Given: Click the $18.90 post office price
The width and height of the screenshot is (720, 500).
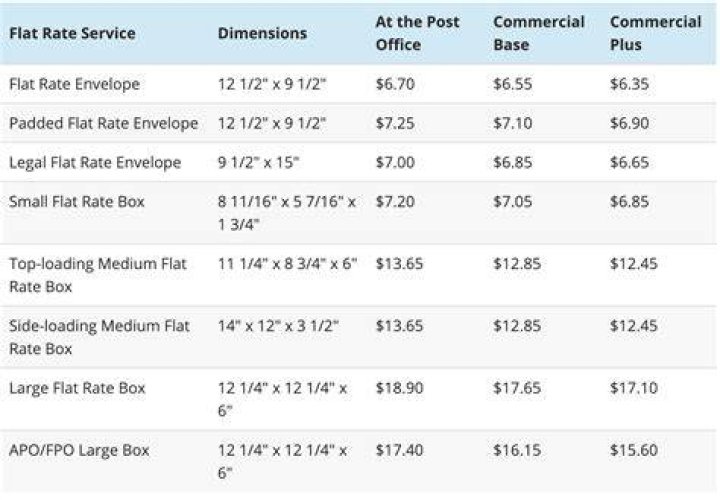Looking at the screenshot, I should tap(399, 388).
